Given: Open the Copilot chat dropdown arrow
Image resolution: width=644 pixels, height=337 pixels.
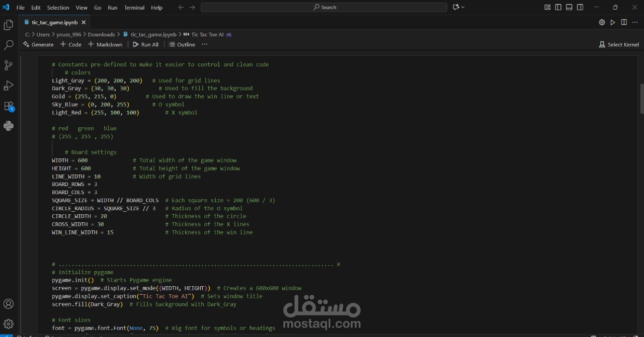Looking at the screenshot, I should coord(463,7).
